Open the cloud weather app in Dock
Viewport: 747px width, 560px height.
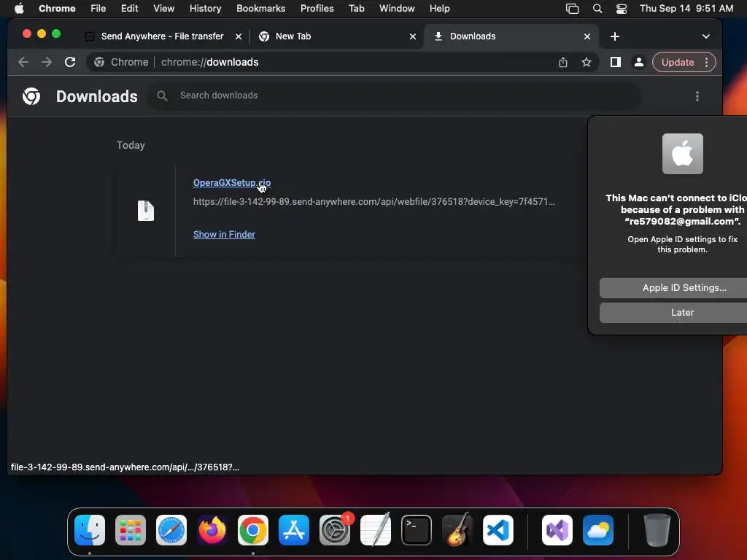(x=598, y=530)
